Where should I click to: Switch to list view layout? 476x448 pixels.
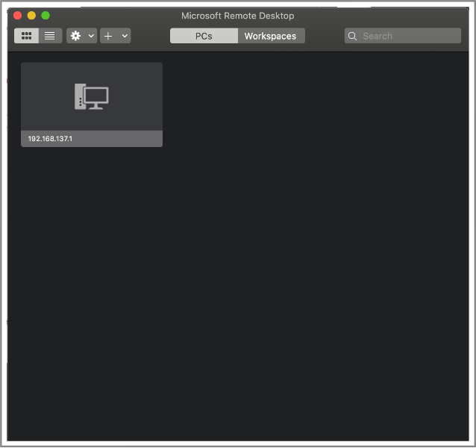click(x=50, y=36)
